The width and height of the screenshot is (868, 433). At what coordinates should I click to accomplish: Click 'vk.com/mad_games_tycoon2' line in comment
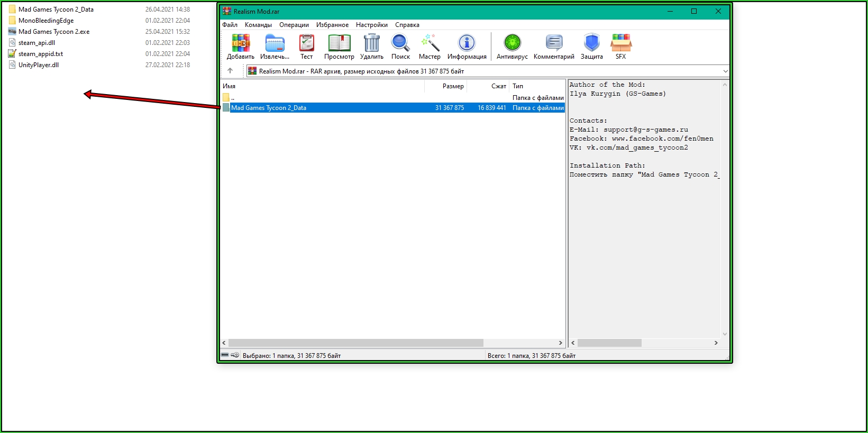pyautogui.click(x=629, y=148)
